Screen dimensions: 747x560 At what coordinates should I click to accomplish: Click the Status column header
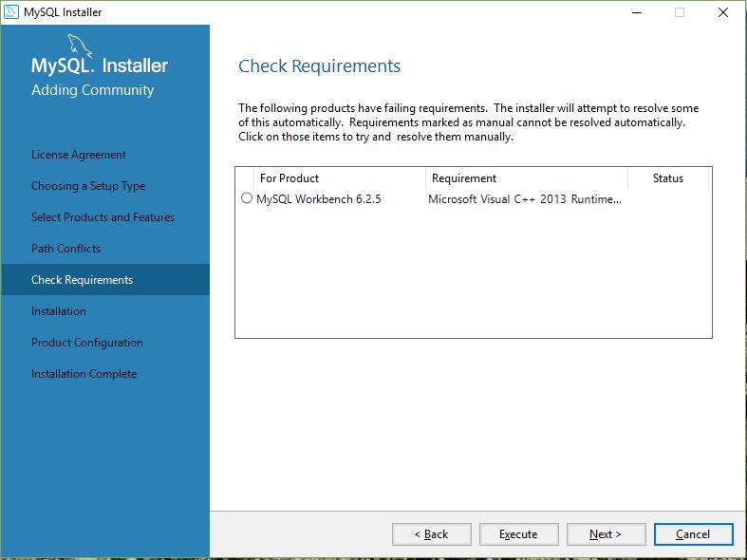tap(667, 178)
